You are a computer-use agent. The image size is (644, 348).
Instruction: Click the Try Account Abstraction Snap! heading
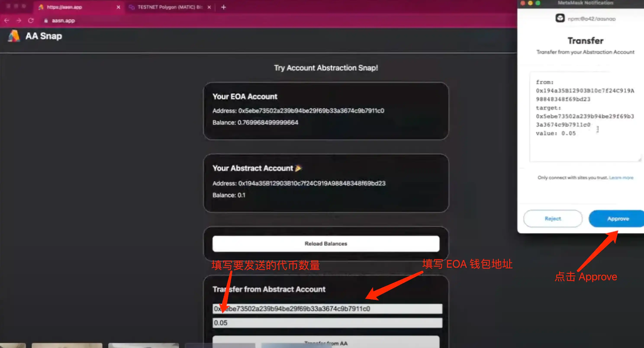coord(326,68)
